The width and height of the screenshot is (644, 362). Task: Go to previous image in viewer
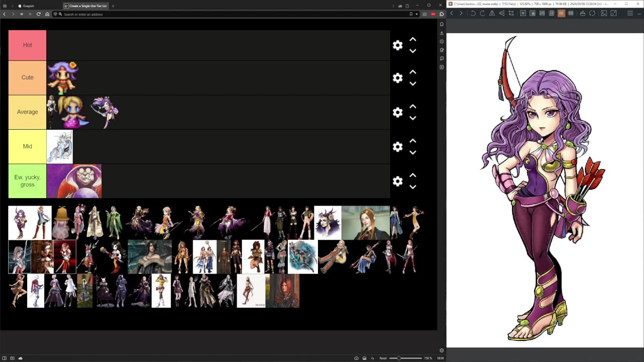coord(451,13)
